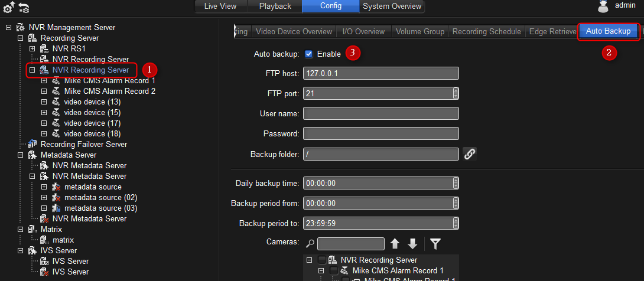Viewport: 644px width, 281px height.
Task: Click the apply settings gear icon
Action: (x=9, y=8)
